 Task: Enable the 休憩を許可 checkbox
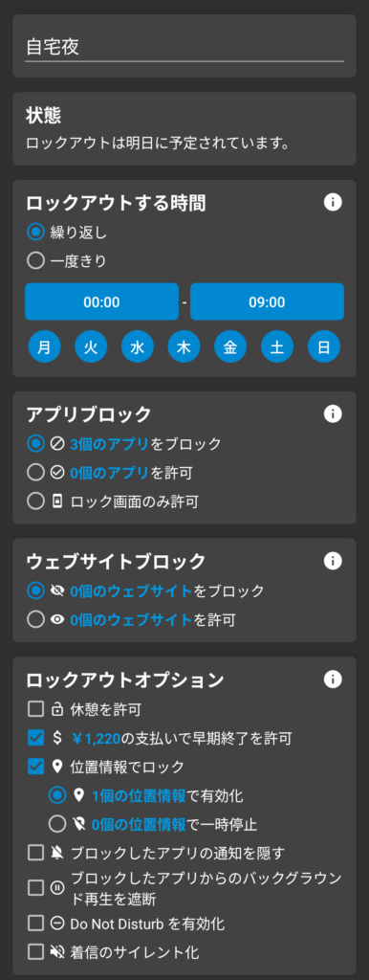click(x=36, y=709)
